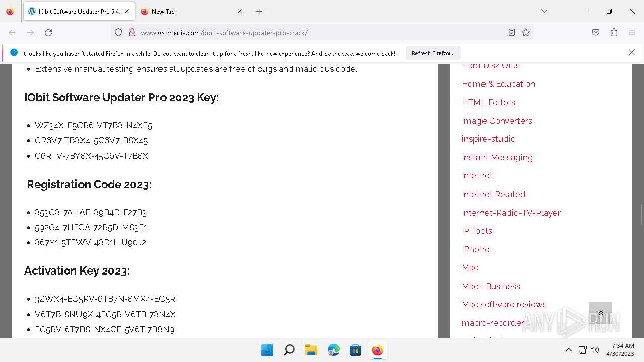Open the Windows Start menu
This screenshot has width=644, height=362.
click(x=267, y=350)
